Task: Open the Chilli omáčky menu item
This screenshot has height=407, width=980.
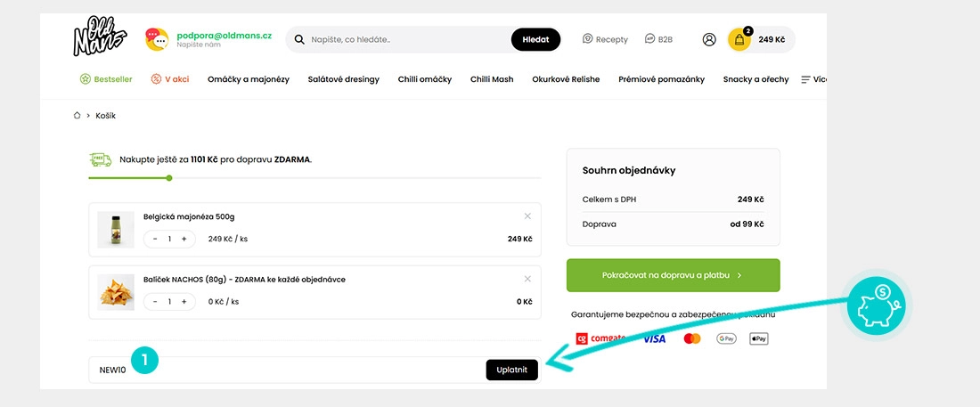Action: click(x=424, y=79)
